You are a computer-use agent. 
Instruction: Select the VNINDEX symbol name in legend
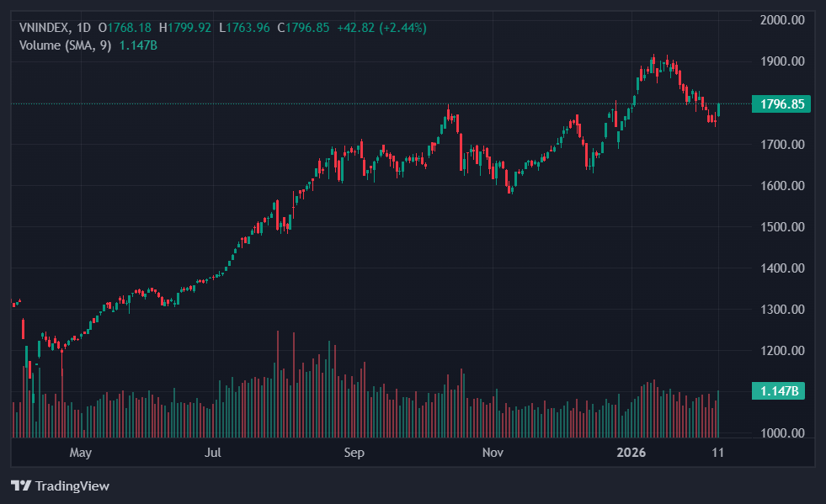point(44,28)
